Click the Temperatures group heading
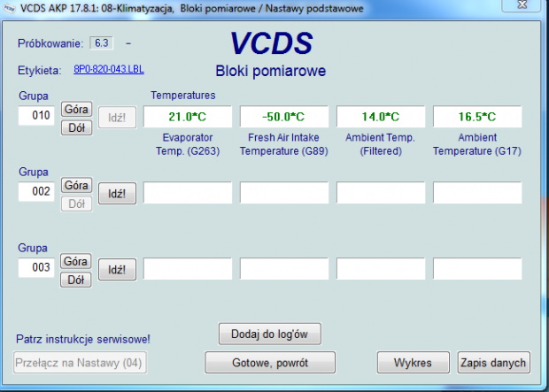Image resolution: width=549 pixels, height=392 pixels. [183, 96]
